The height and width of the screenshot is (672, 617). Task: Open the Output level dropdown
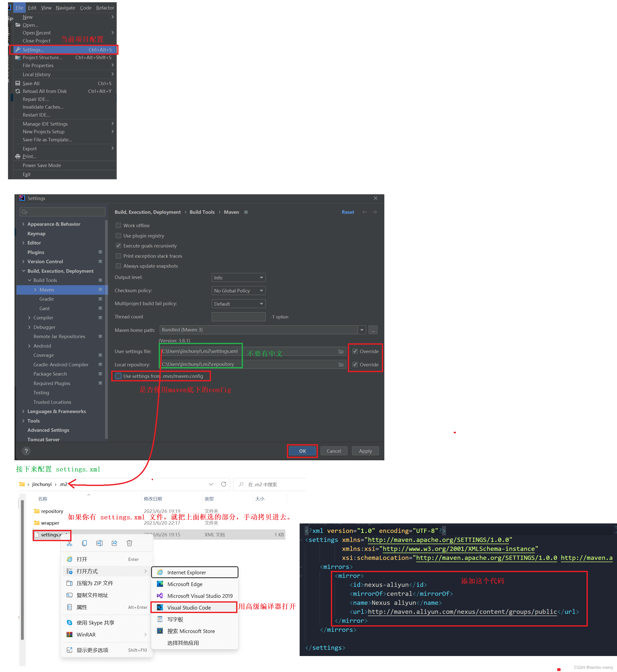coord(238,278)
